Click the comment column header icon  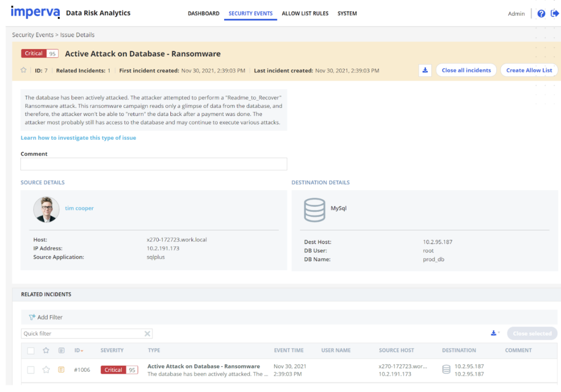61,350
